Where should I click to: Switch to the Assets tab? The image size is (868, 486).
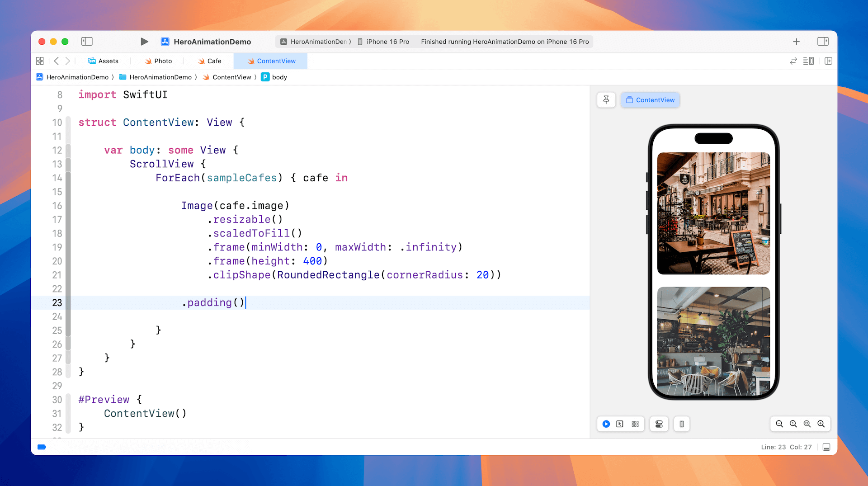[104, 61]
